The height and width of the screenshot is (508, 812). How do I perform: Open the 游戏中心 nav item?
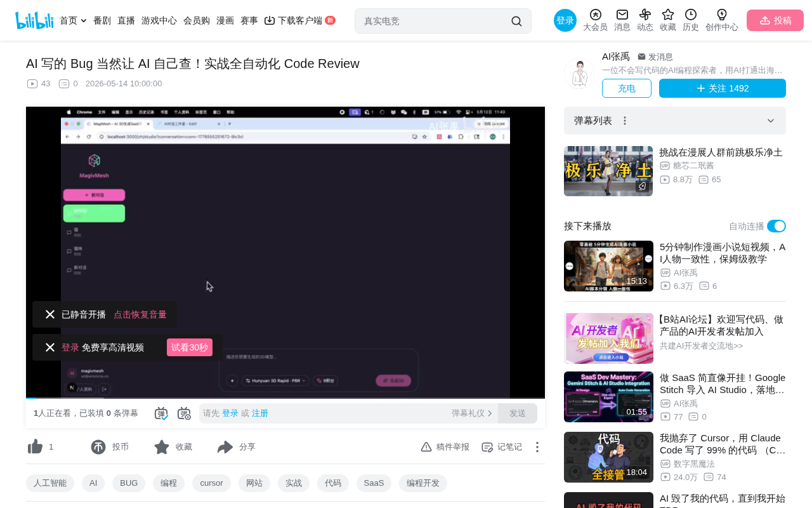click(159, 20)
